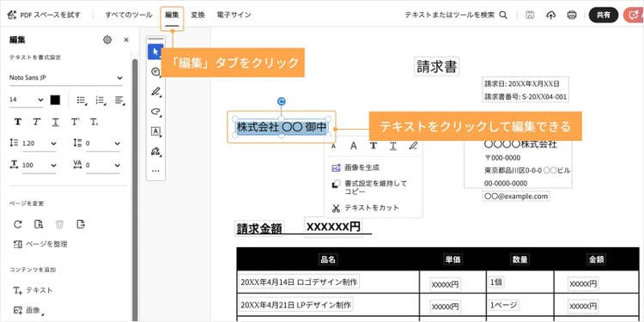Insert a bulleted list
Viewport: 644px width, 322px height.
point(82,100)
